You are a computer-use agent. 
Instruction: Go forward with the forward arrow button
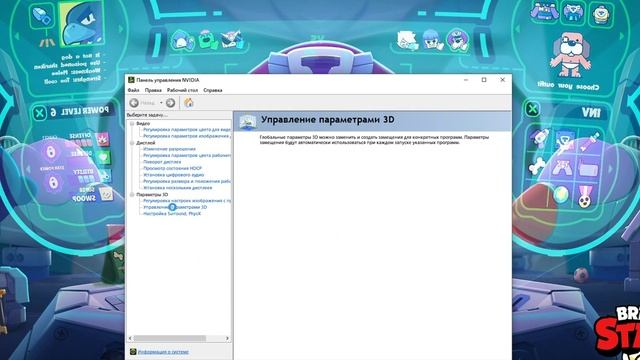tap(171, 103)
